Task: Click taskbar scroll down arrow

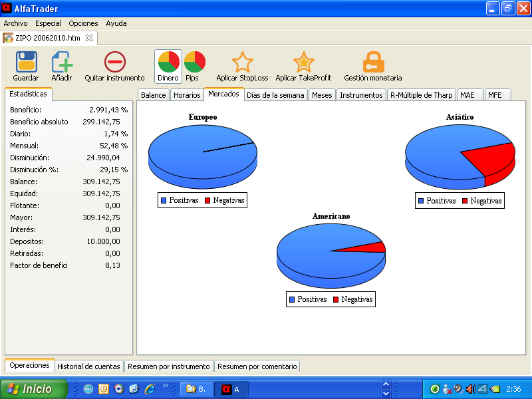Action: coord(386,394)
